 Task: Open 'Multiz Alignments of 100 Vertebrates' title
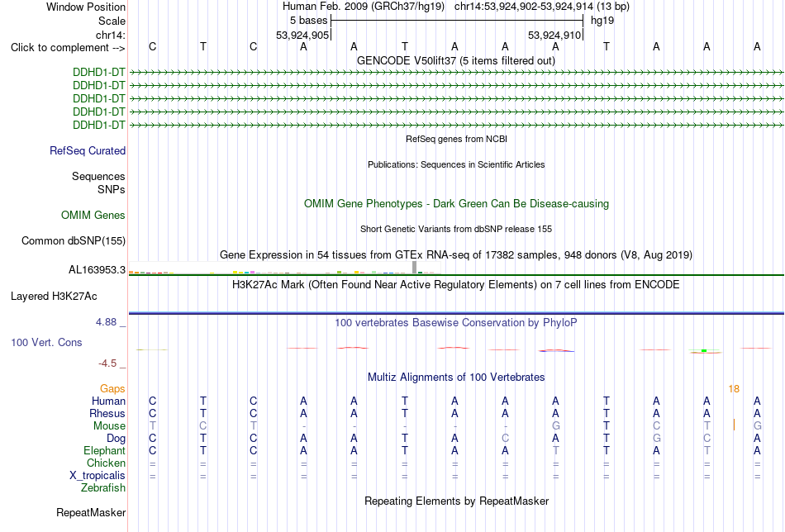click(x=456, y=378)
